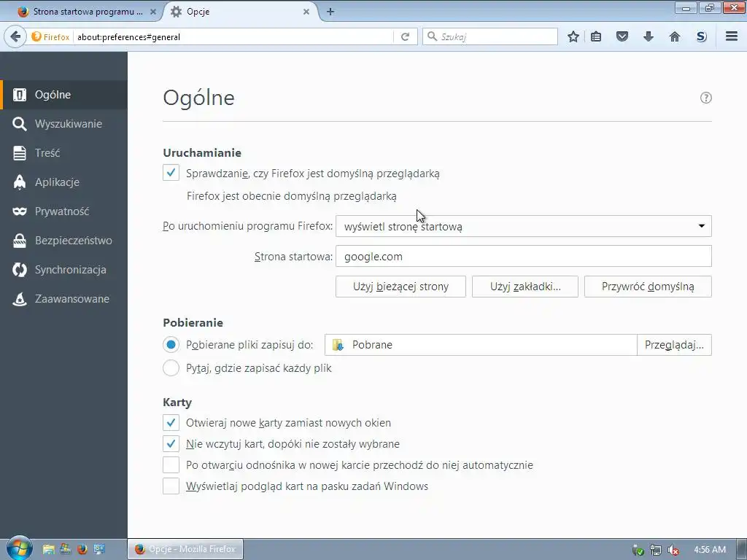Viewport: 747px width, 560px height.
Task: Select 'Pobierane pliki zapisuj do' radio button
Action: click(x=171, y=344)
